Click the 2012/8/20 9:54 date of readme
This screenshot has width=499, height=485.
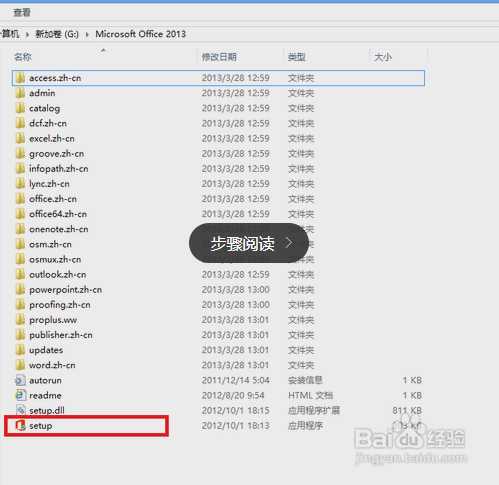pos(233,395)
